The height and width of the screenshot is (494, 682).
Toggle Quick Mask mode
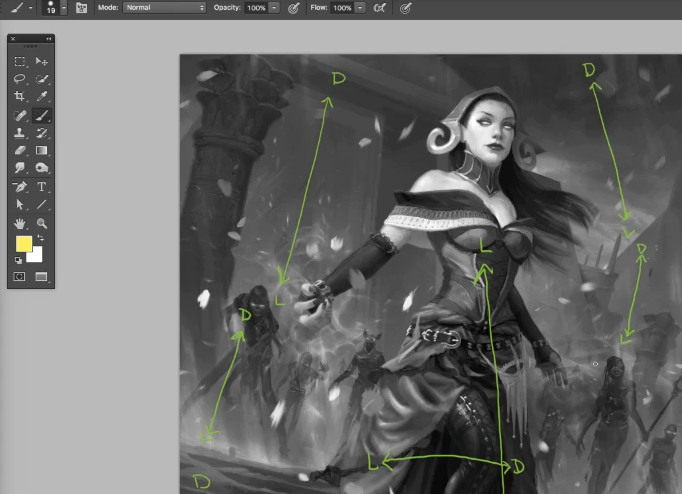coord(20,277)
